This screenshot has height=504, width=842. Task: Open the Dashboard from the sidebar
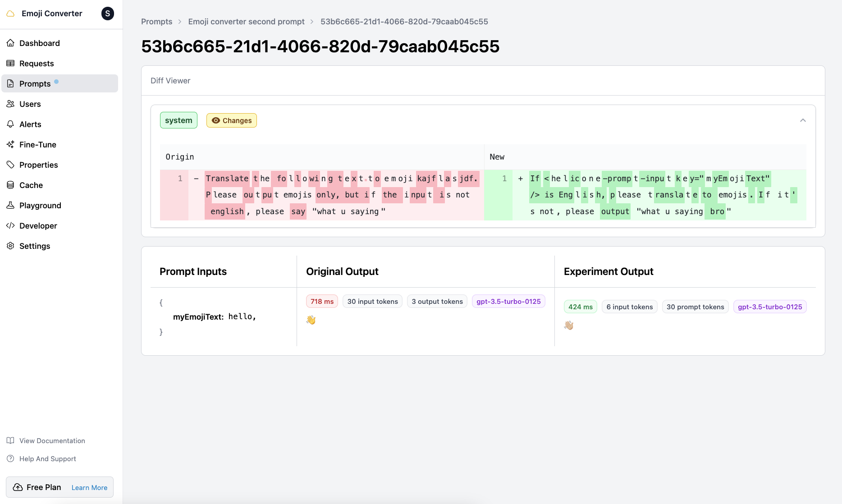pos(39,43)
